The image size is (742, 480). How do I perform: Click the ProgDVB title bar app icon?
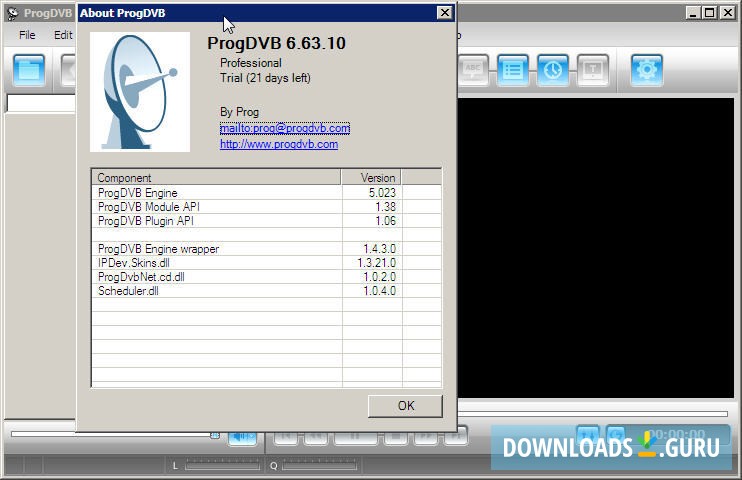(x=13, y=13)
